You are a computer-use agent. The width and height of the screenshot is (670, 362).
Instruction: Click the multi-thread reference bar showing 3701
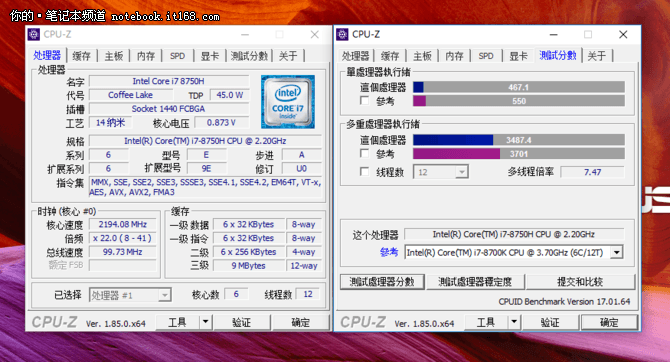[519, 153]
